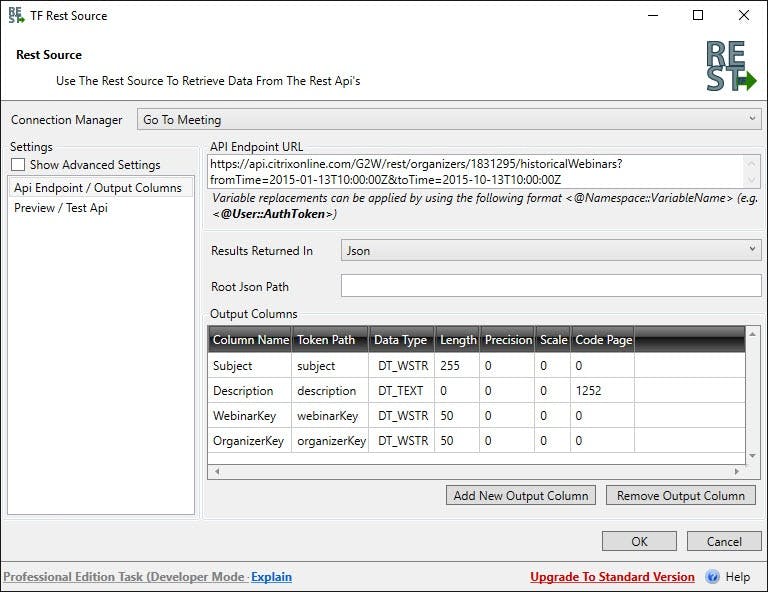This screenshot has width=768, height=592.
Task: Click the blue Help question mark icon
Action: click(x=712, y=577)
